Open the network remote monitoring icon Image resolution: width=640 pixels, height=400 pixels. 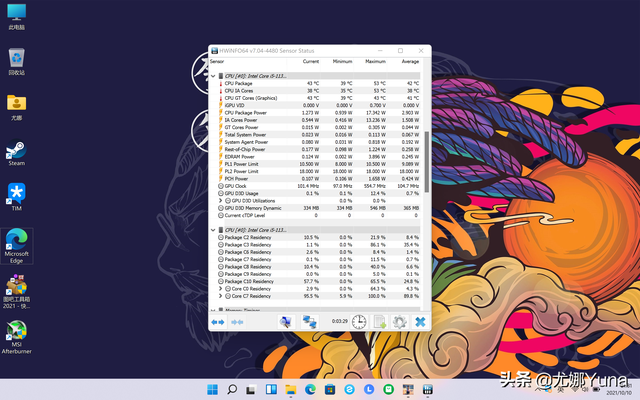[x=310, y=321]
